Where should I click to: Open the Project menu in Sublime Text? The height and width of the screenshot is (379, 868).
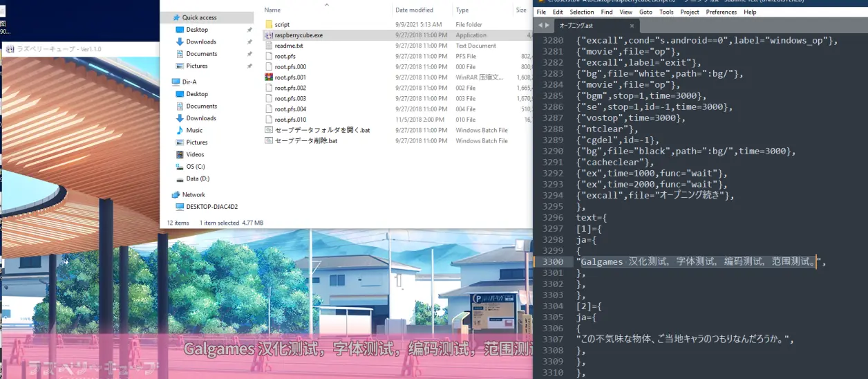(x=690, y=12)
